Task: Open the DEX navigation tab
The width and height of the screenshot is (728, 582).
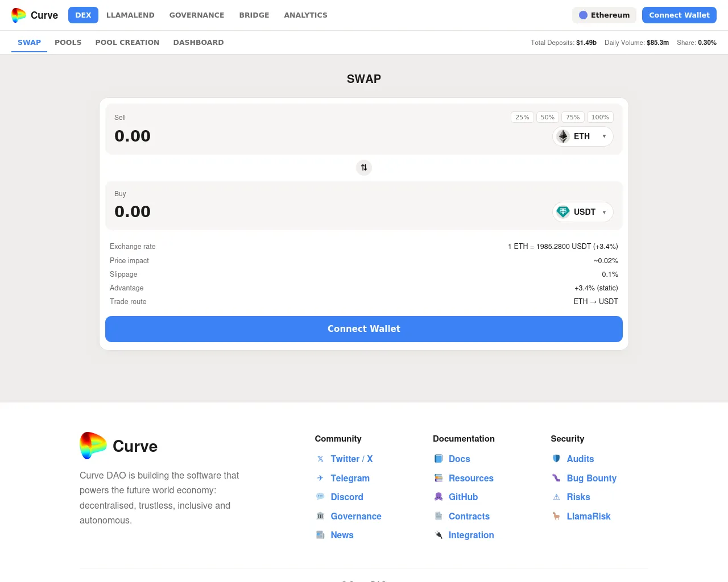Action: coord(83,15)
